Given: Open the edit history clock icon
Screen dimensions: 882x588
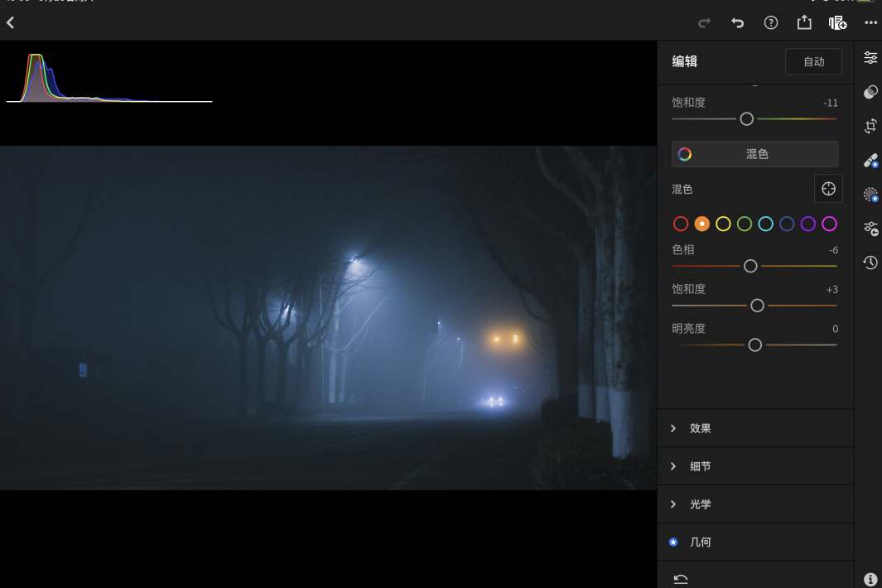Looking at the screenshot, I should coord(870,263).
